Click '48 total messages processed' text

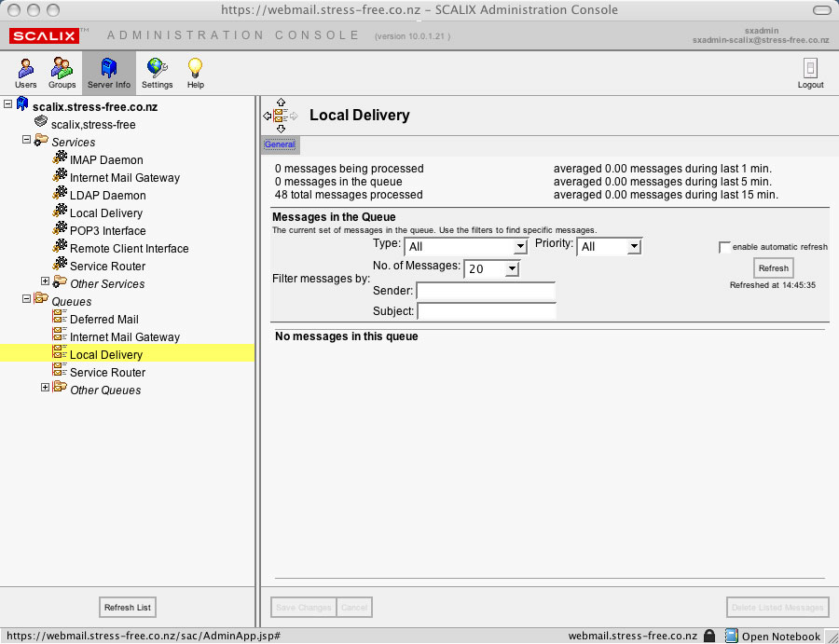(349, 195)
